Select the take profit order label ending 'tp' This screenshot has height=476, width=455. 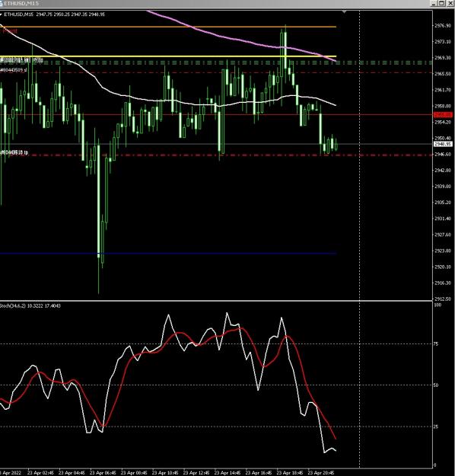(14, 152)
